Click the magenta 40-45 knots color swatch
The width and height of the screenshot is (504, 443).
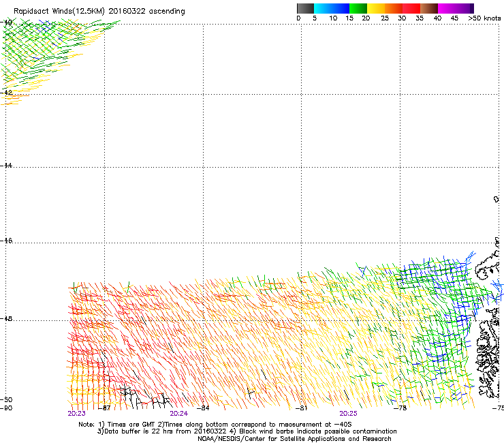pyautogui.click(x=447, y=8)
